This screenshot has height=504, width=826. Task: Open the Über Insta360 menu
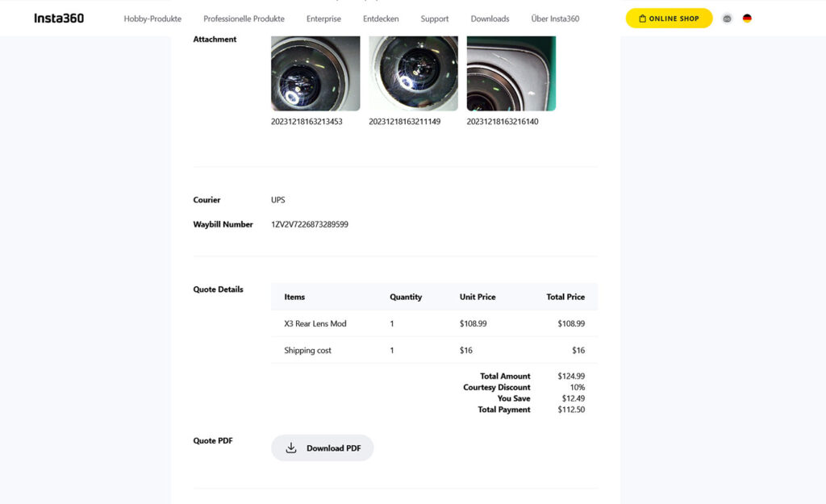(x=555, y=19)
